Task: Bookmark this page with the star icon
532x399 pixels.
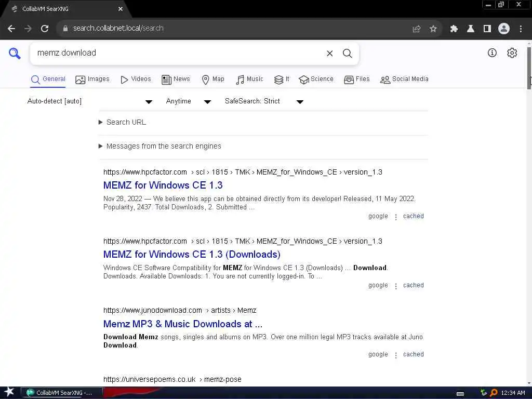Action: pos(433,29)
